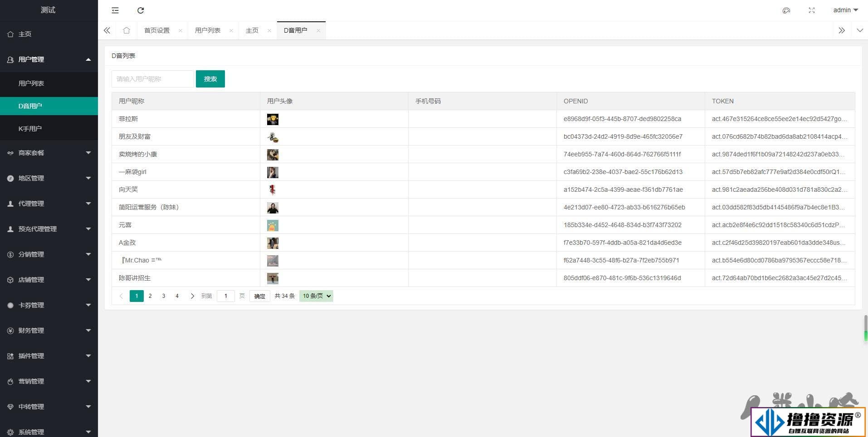
Task: Expand the 分销管理 sidebar section
Action: (49, 254)
